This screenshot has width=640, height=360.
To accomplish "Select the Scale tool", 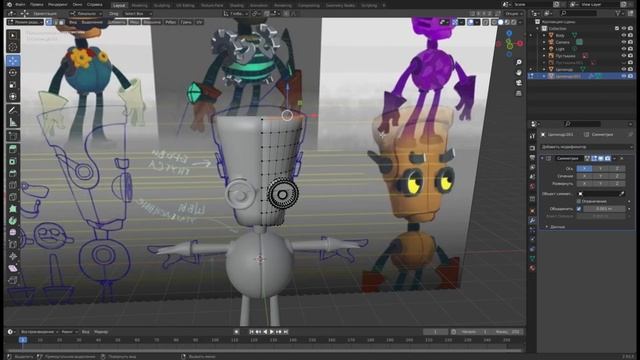I will (x=13, y=84).
